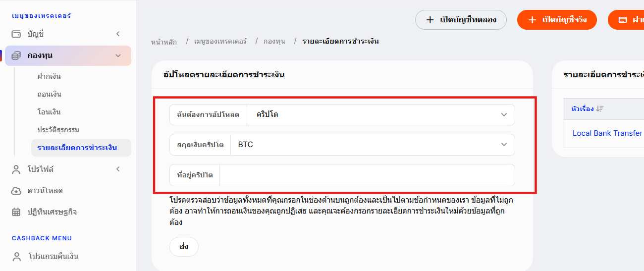Viewport: 644px width, 271px height.
Task: Open ประวัติธุรกรรม in the sidebar
Action: click(x=58, y=130)
